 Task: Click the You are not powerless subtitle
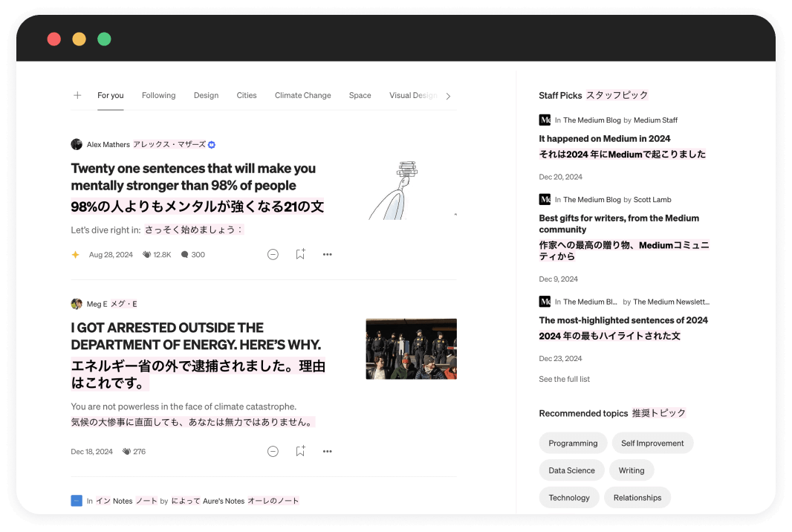[184, 406]
